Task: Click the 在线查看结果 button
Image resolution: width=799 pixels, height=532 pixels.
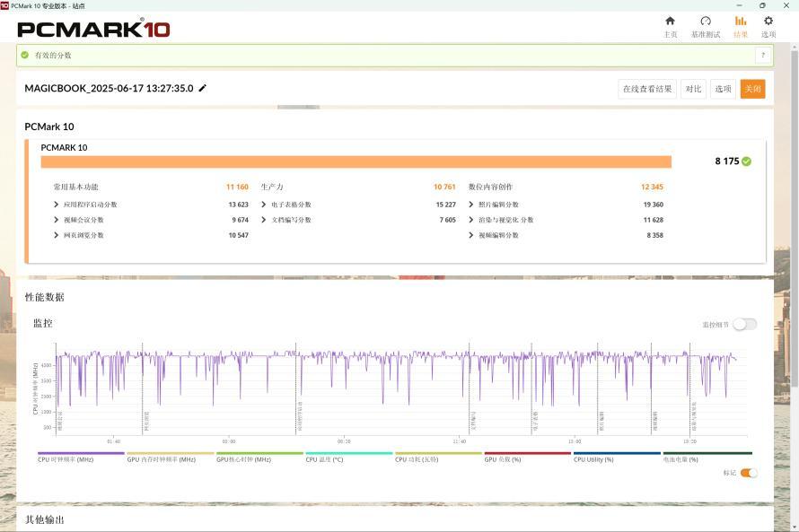Action: click(647, 89)
